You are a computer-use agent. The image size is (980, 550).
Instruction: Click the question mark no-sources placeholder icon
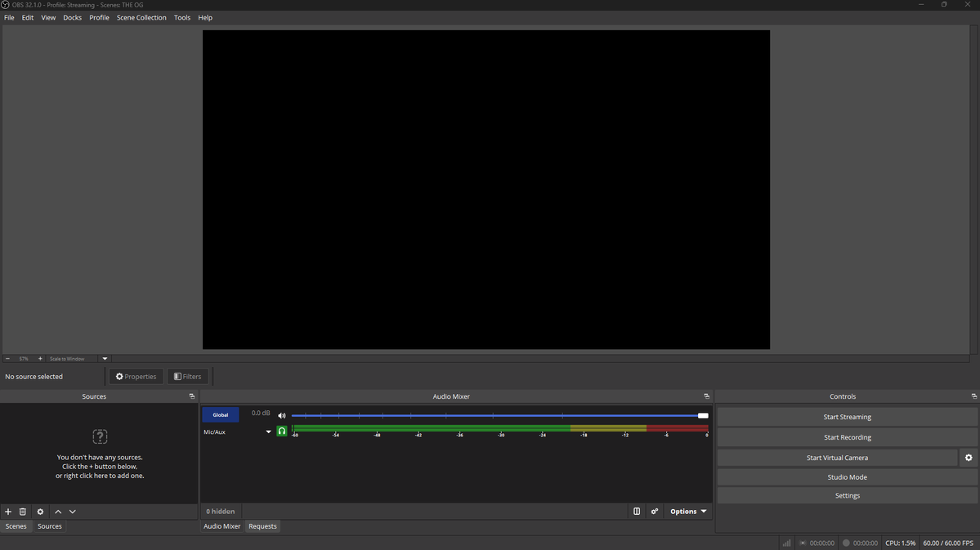(x=100, y=436)
